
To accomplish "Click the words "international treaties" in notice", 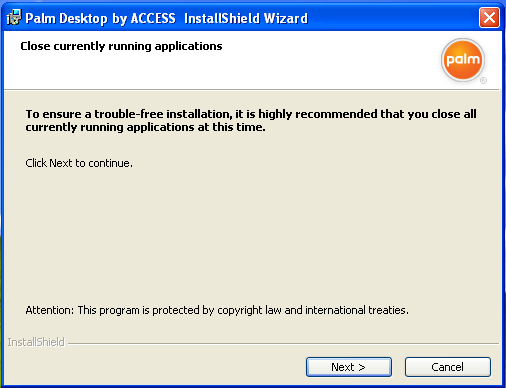I will click(356, 310).
